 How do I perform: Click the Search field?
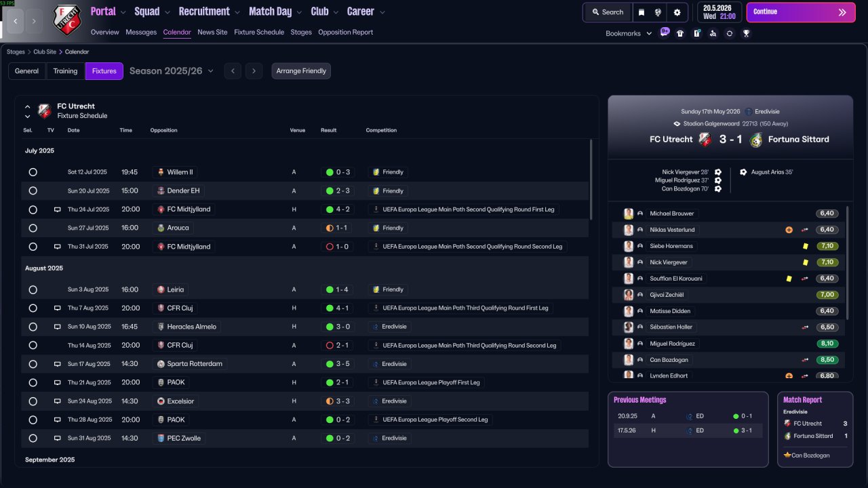click(607, 12)
